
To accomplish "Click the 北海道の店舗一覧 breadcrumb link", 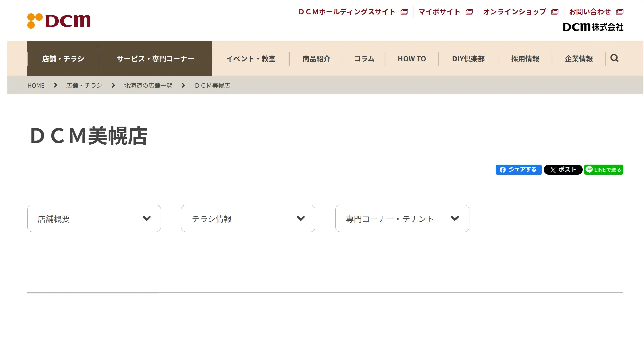I will [148, 86].
